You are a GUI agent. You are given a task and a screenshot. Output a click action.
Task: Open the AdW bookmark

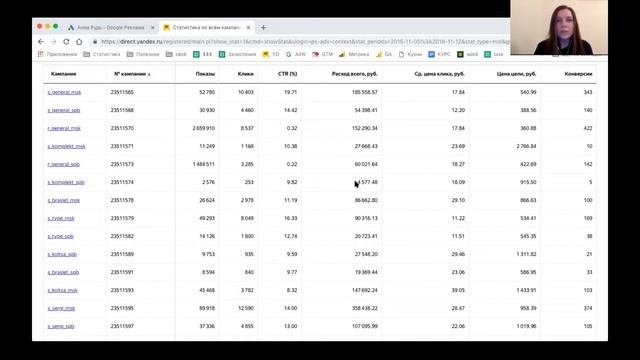click(296, 54)
